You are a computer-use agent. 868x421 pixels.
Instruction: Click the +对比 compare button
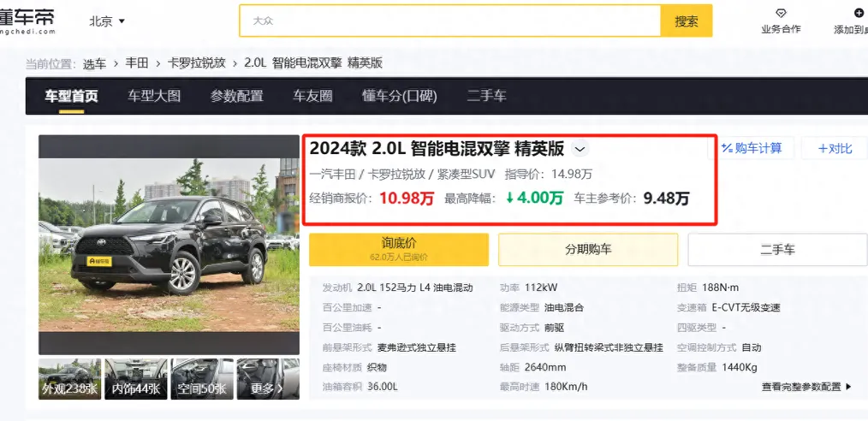point(835,148)
